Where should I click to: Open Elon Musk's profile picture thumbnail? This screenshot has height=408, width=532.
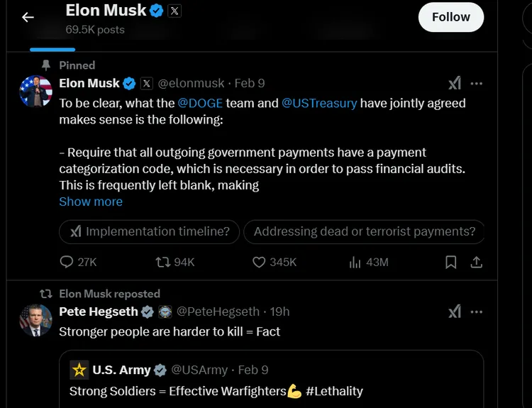[x=35, y=92]
